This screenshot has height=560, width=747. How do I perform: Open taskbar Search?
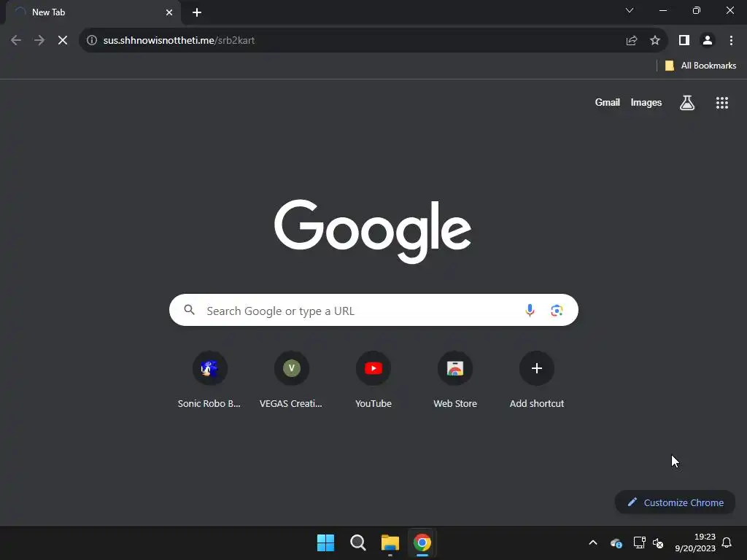click(x=357, y=542)
